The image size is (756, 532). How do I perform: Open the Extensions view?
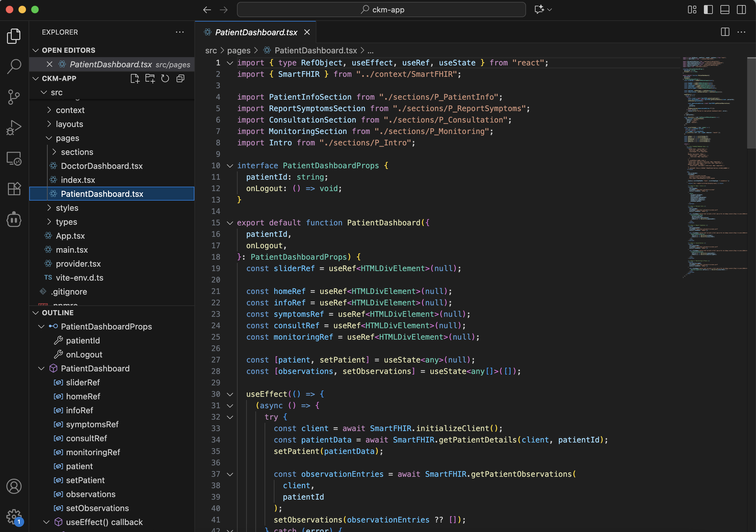click(14, 189)
